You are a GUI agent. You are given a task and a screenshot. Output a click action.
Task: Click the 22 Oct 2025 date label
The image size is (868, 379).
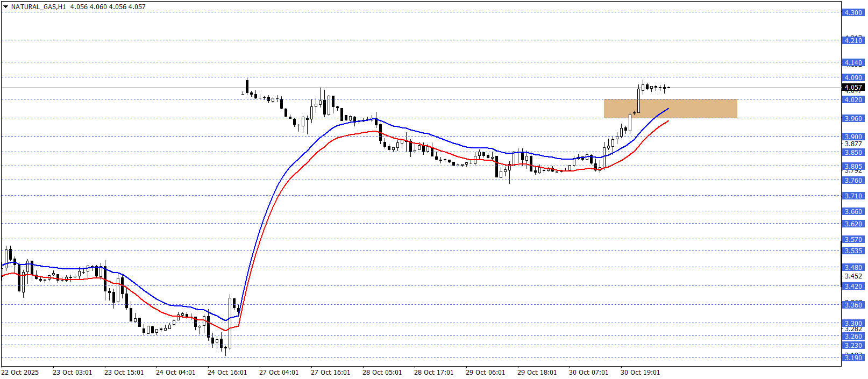click(20, 373)
